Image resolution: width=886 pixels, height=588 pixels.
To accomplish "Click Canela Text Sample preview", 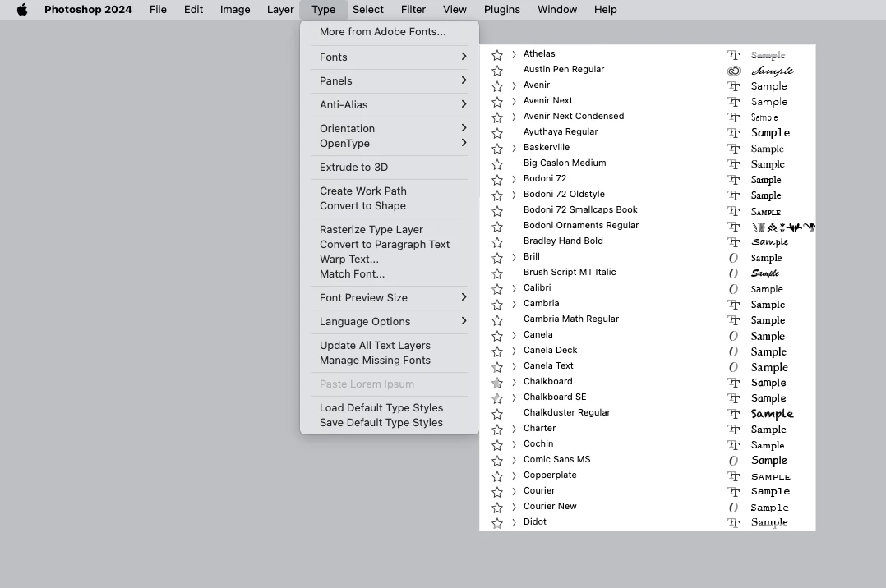I will pyautogui.click(x=769, y=367).
